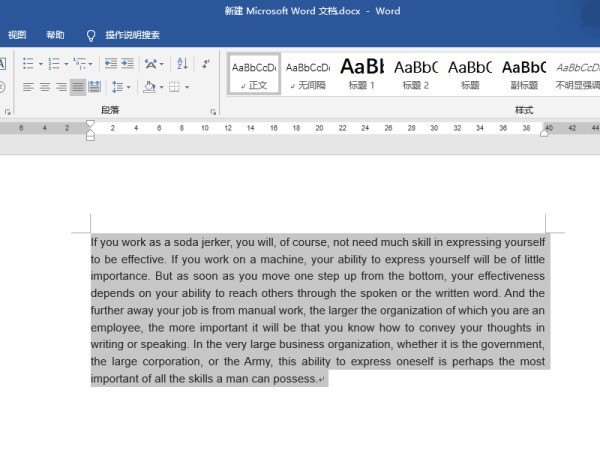Apply the 不明显强调 style
The image size is (600, 450).
click(577, 74)
